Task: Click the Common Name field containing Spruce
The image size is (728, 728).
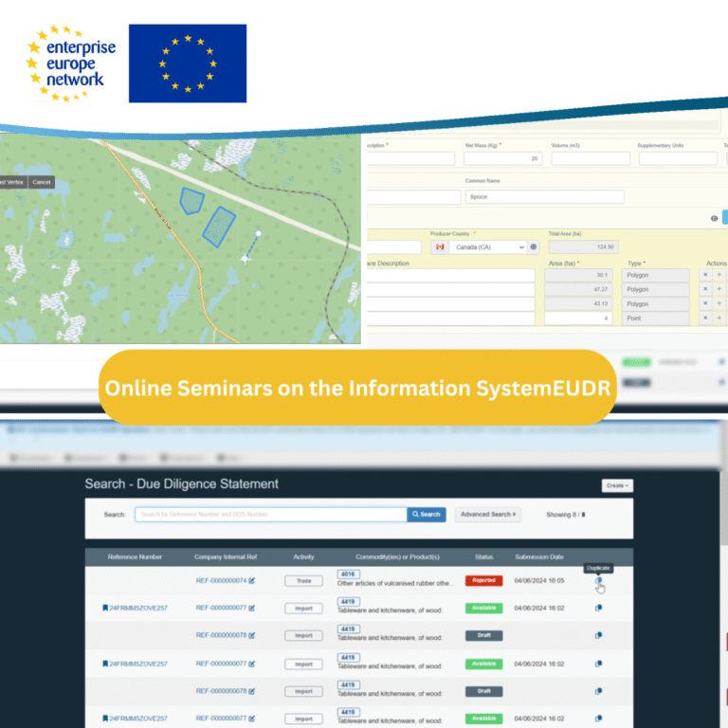Action: click(x=544, y=197)
